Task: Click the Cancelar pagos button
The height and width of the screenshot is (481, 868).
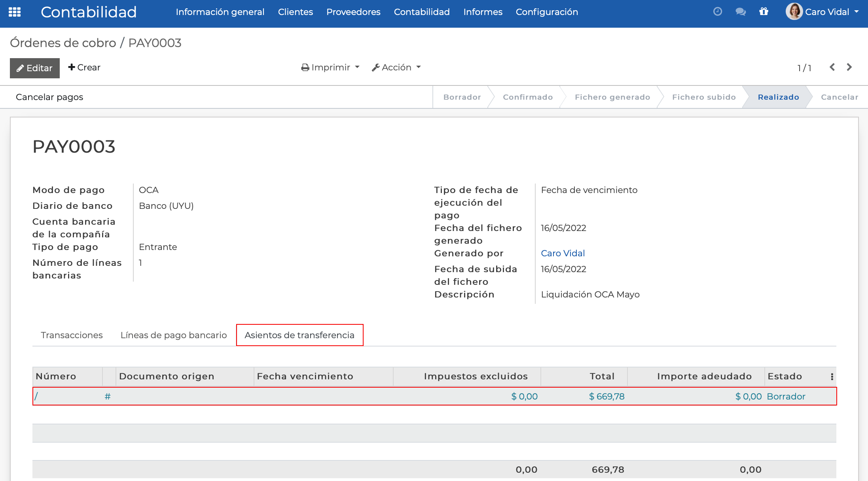Action: [x=49, y=97]
